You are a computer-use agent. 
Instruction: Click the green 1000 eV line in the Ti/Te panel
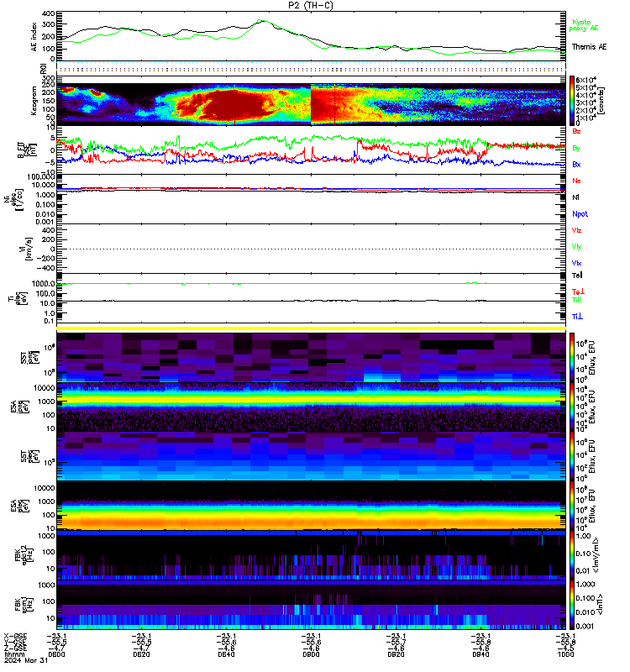(311, 284)
